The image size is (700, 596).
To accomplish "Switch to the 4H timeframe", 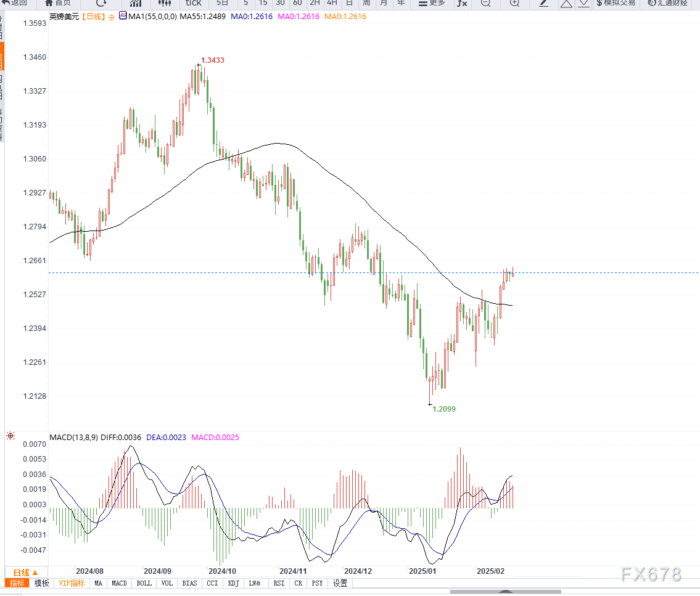I will (332, 3).
